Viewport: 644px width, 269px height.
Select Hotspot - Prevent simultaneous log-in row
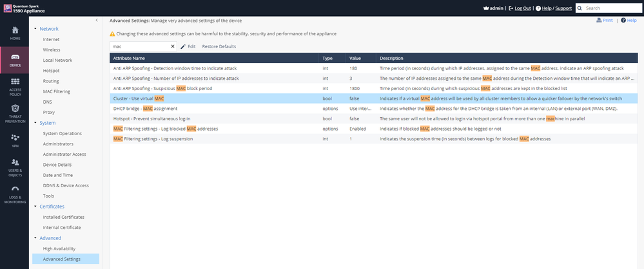tap(374, 118)
